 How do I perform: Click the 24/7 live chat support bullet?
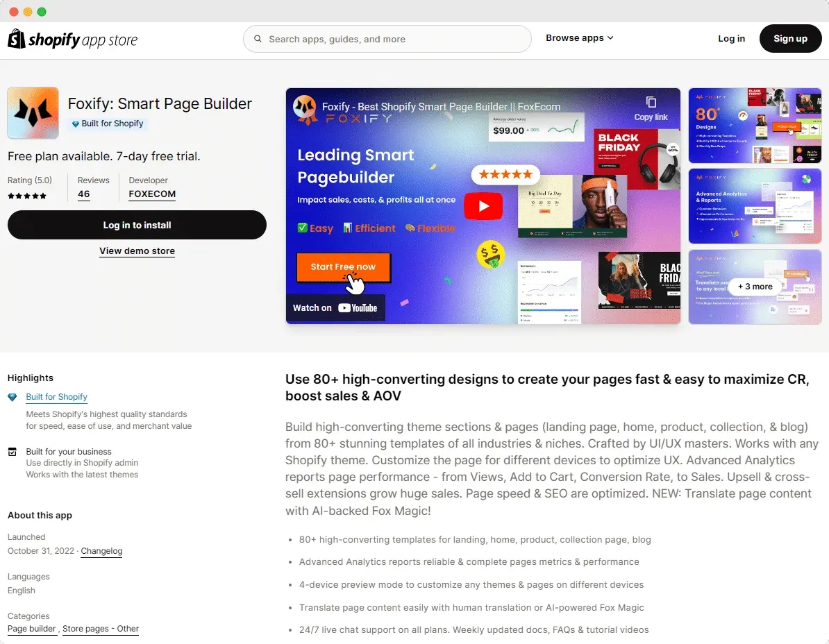tap(474, 629)
